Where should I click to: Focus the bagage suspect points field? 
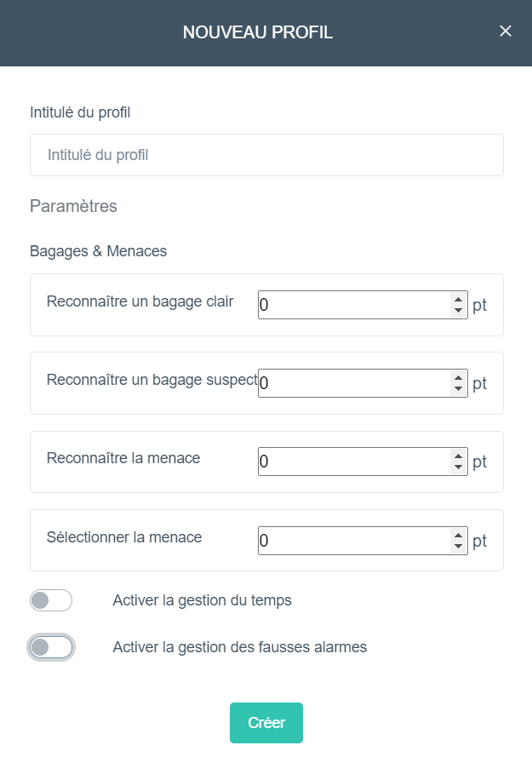click(x=354, y=383)
